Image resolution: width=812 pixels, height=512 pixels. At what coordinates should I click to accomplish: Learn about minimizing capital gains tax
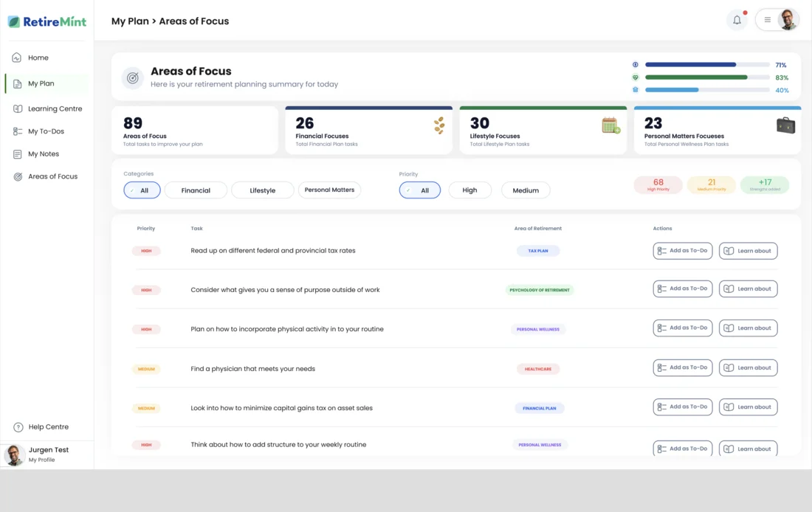[x=749, y=407]
